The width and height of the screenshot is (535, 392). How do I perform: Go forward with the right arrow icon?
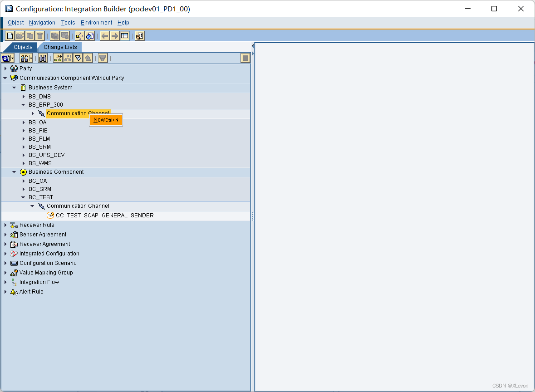click(x=115, y=36)
